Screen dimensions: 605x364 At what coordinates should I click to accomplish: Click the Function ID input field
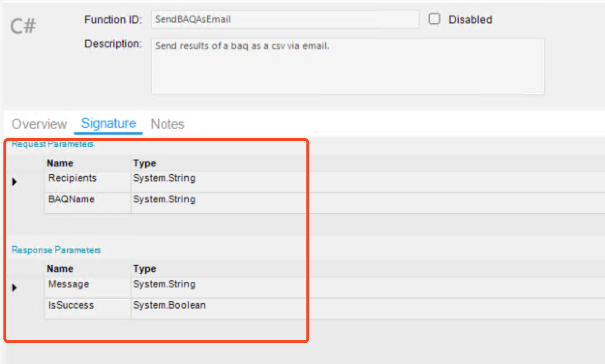coord(285,19)
